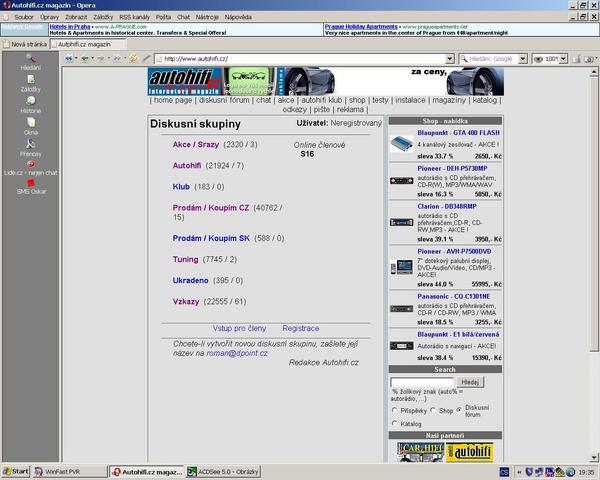Viewport: 600px width, 480px height.
Task: Click the page icon in the address field
Action: coord(159,59)
